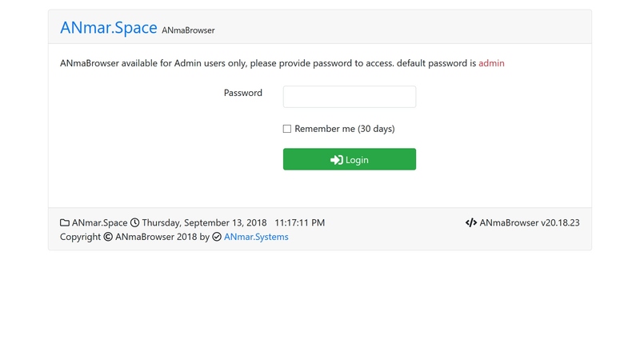This screenshot has height=364, width=640.
Task: Click the clock icon in the footer
Action: pos(134,222)
